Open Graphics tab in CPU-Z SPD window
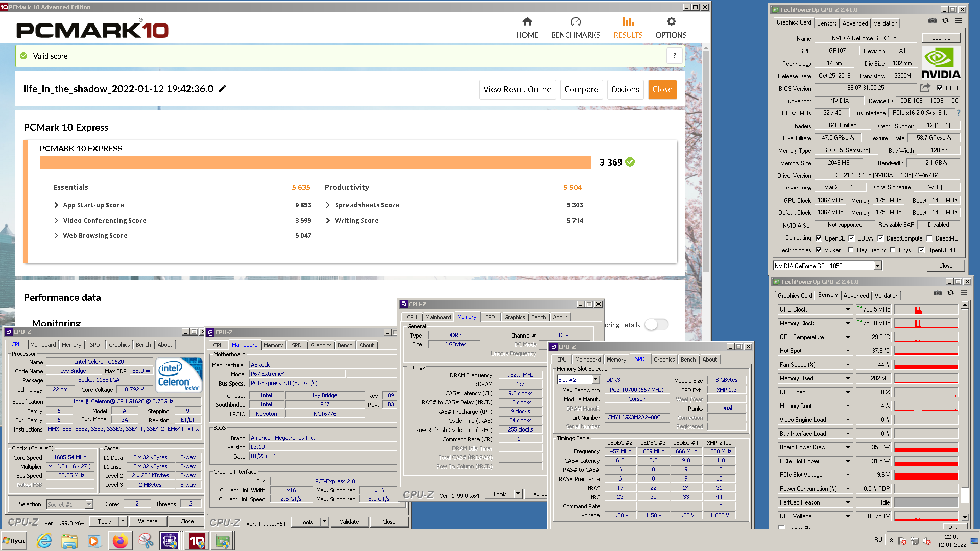Image resolution: width=980 pixels, height=551 pixels. pos(664,360)
